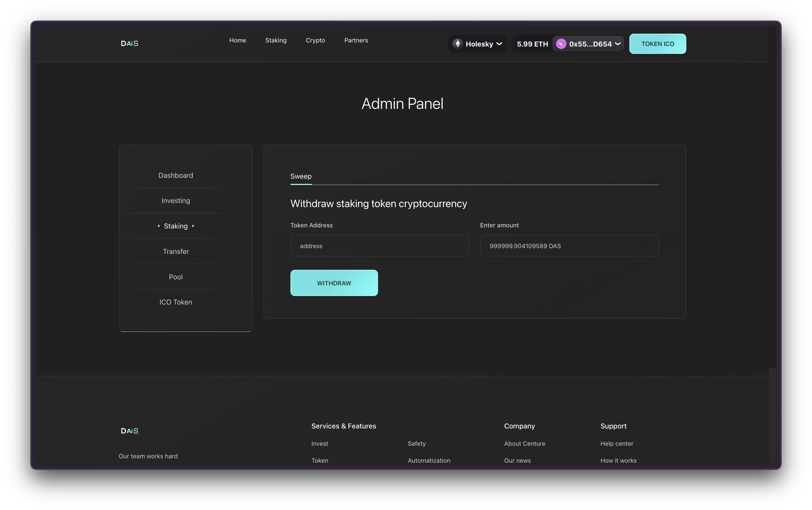Click the DAiS logo in footer
This screenshot has width=812, height=510.
pos(129,431)
